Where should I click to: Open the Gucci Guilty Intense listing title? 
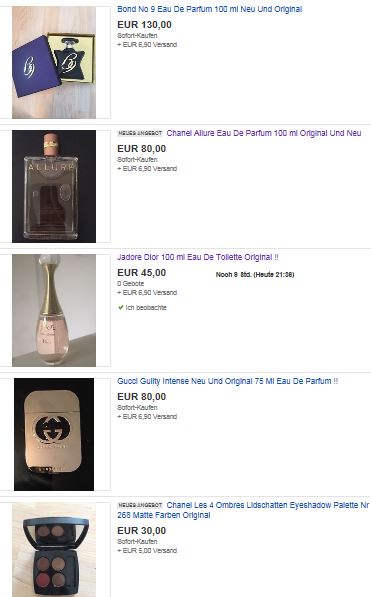[227, 381]
